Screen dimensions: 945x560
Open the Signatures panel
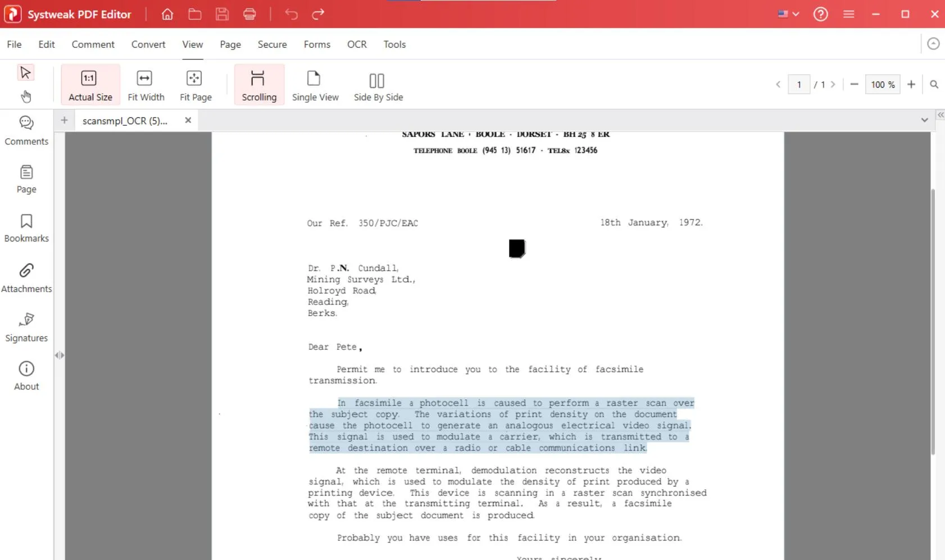coord(26,327)
